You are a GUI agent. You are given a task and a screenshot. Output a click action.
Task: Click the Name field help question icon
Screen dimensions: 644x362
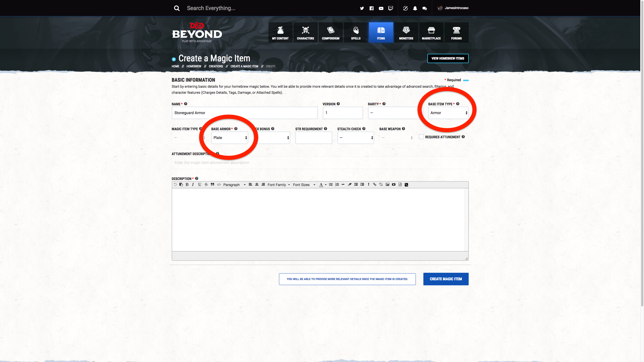pos(186,104)
